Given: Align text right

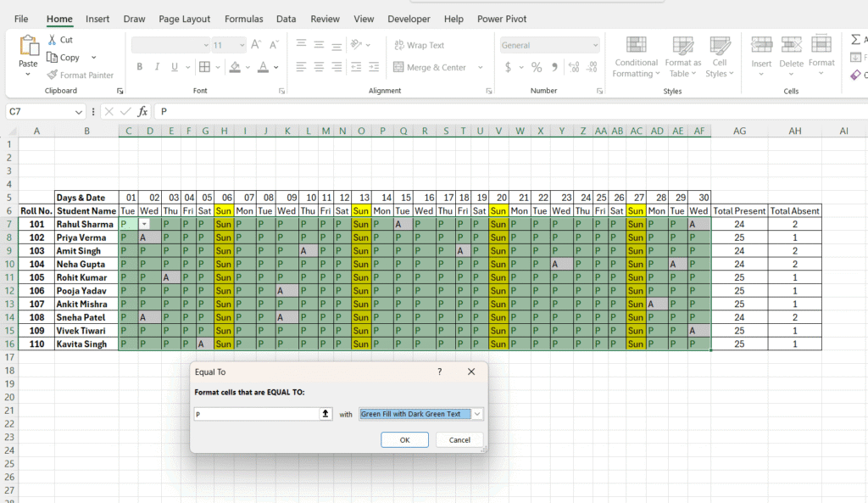Looking at the screenshot, I should pos(337,67).
